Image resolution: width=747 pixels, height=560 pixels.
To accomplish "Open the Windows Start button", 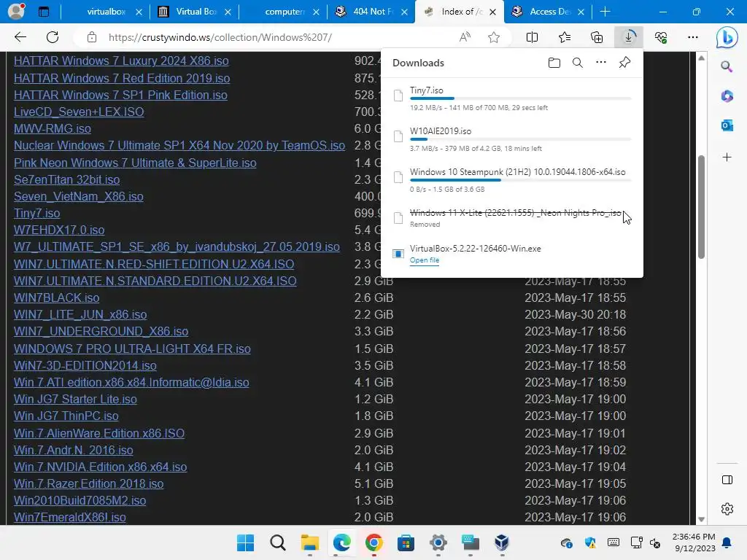I will (x=245, y=542).
